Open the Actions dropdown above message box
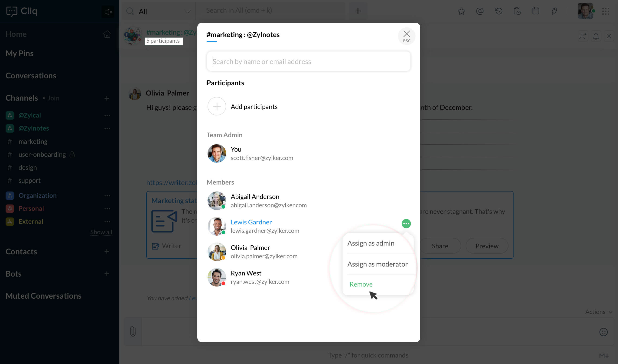This screenshot has width=618, height=364. point(598,312)
